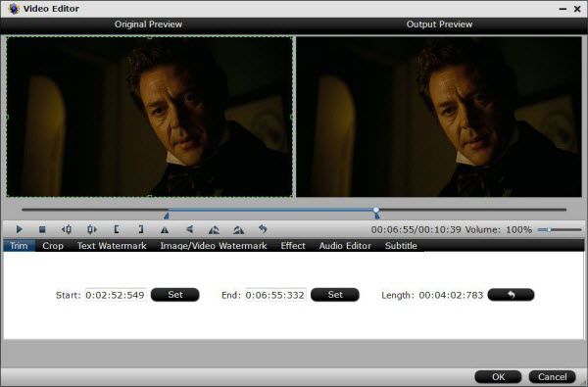This screenshot has height=387, width=588.
Task: Click the playhead knob on seek bar
Action: [x=376, y=210]
